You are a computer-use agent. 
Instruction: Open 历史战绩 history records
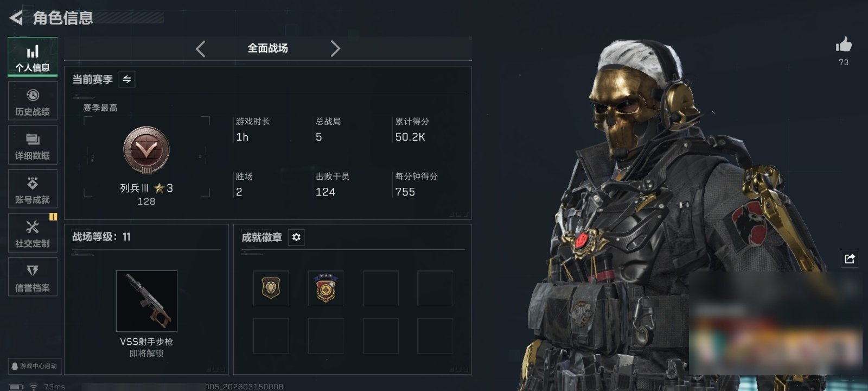(33, 101)
